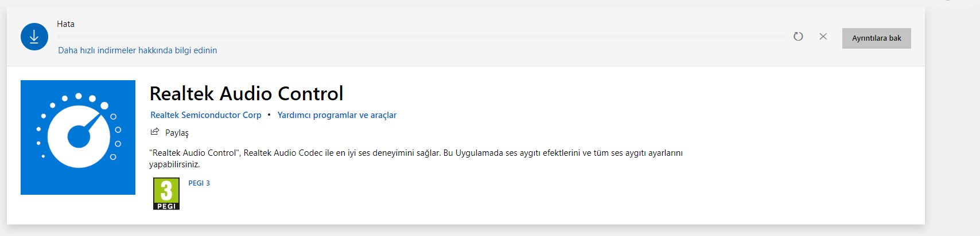Click the Realtek Audio Control title heading
The width and height of the screenshot is (980, 236).
(246, 93)
